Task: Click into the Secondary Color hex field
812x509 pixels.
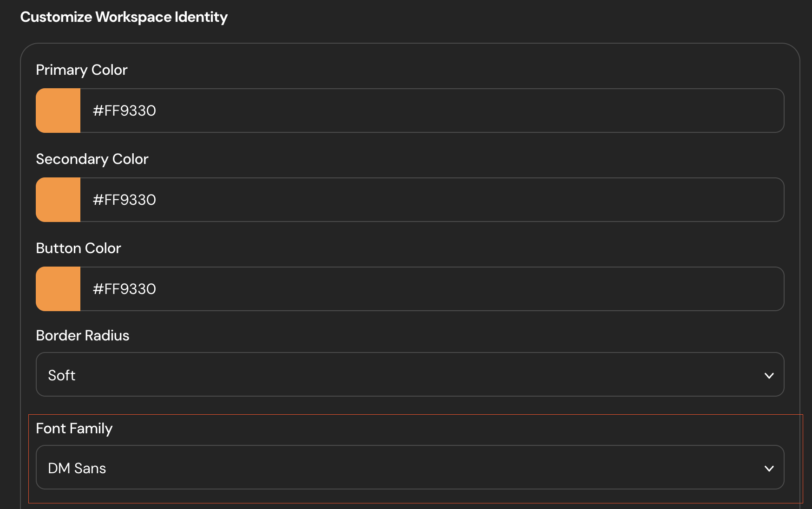Action: [x=432, y=200]
